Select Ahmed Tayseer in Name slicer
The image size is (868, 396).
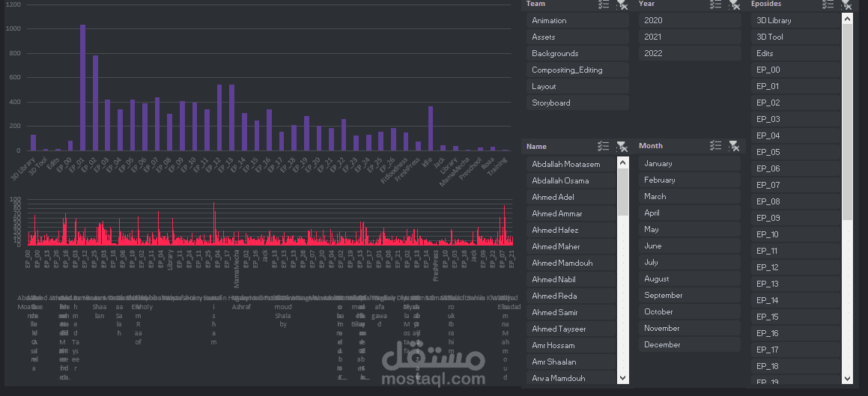click(x=571, y=329)
